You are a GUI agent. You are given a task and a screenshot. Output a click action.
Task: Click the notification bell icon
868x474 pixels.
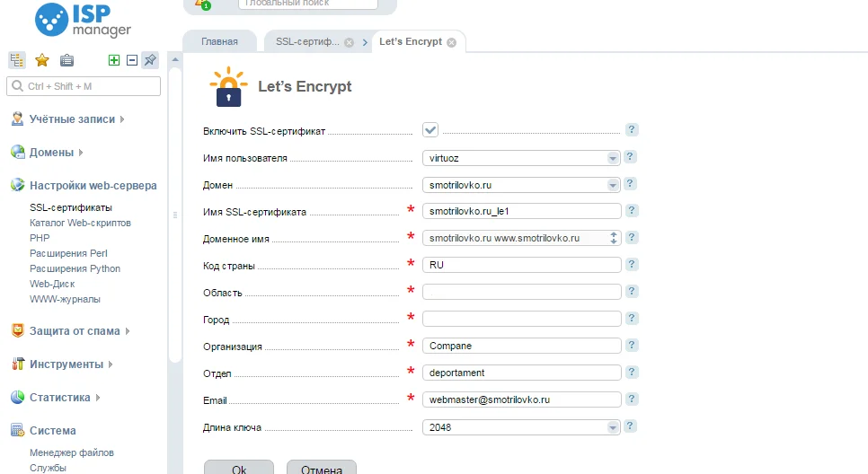(x=202, y=4)
